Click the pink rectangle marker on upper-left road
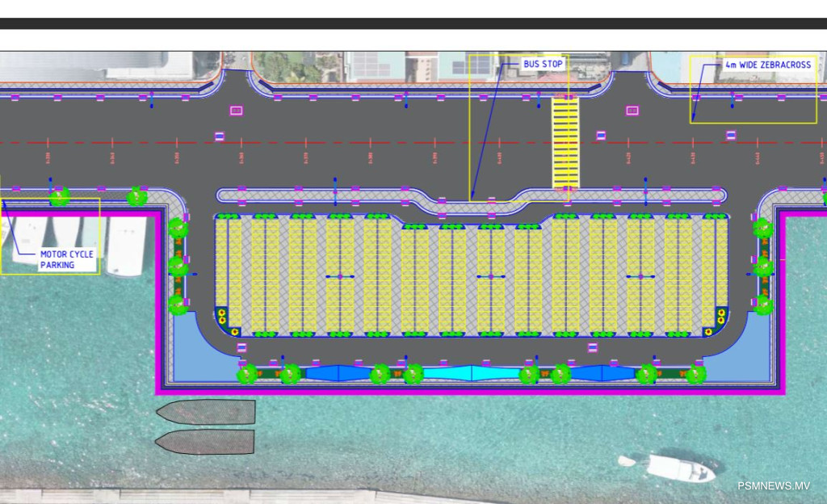The height and width of the screenshot is (504, 827). 237,111
